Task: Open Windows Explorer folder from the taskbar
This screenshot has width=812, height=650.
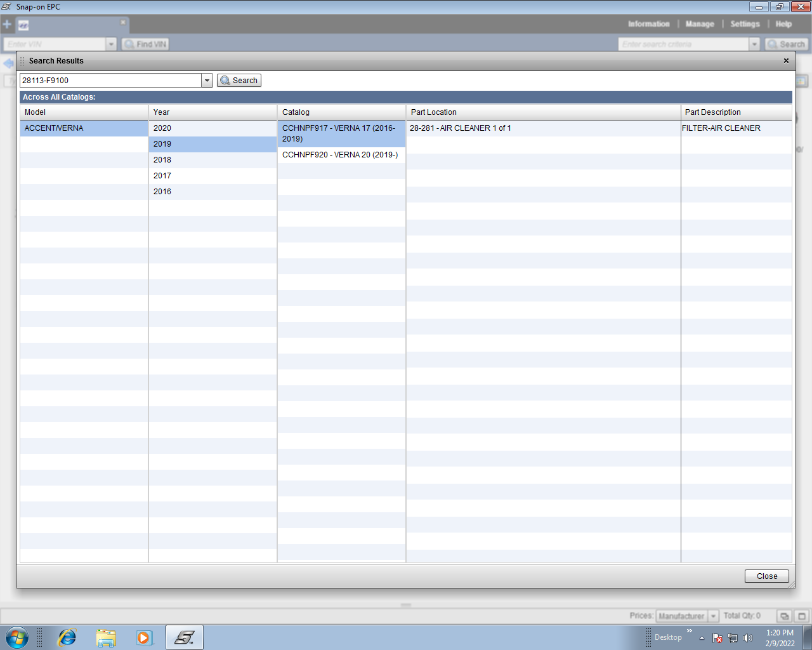Action: click(x=106, y=637)
